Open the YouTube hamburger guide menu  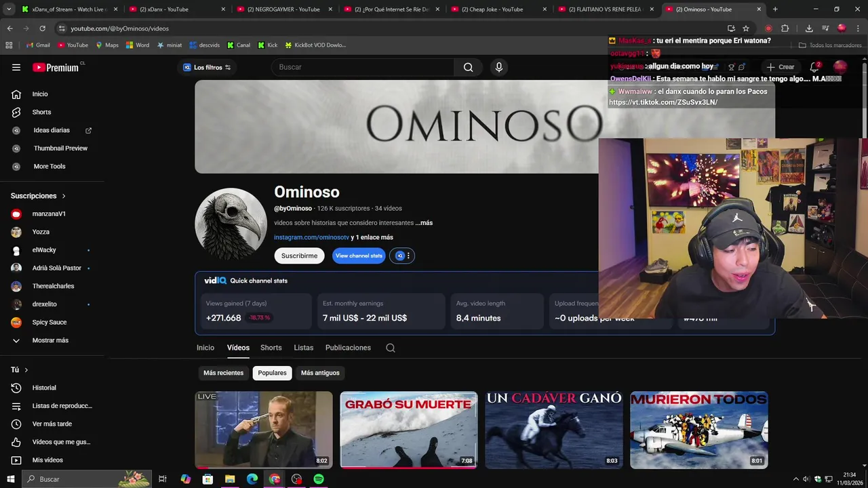(x=16, y=67)
